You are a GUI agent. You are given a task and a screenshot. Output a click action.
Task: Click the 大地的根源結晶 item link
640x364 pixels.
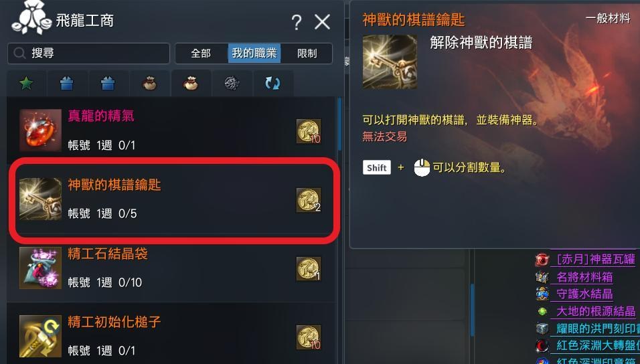596,311
